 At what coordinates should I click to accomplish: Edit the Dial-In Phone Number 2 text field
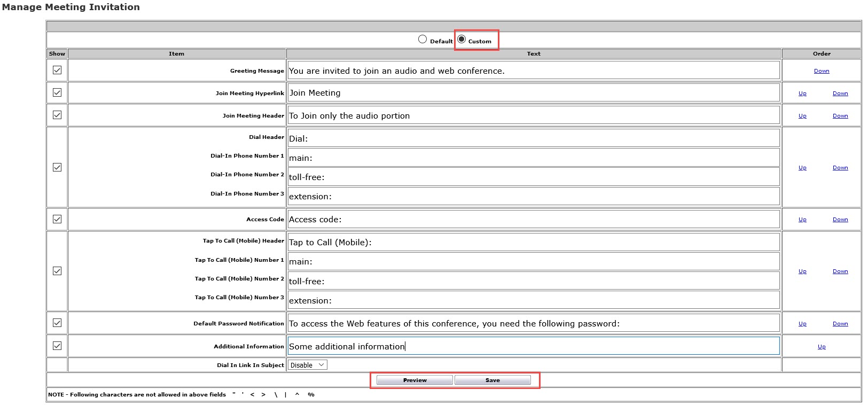(533, 177)
